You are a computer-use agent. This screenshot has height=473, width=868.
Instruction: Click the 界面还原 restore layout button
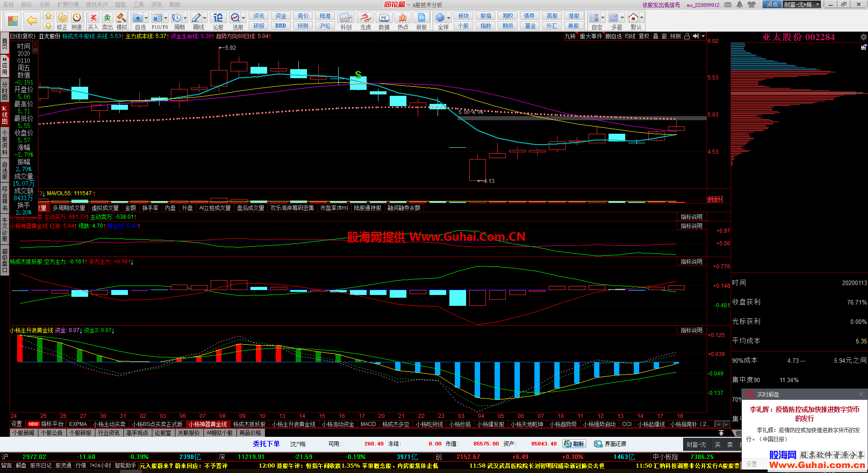point(610,444)
